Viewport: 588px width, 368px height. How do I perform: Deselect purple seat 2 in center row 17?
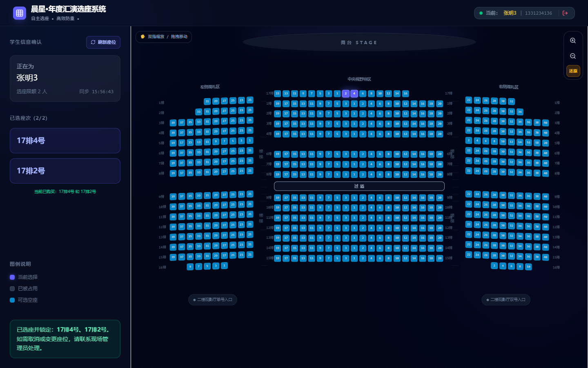(x=345, y=94)
